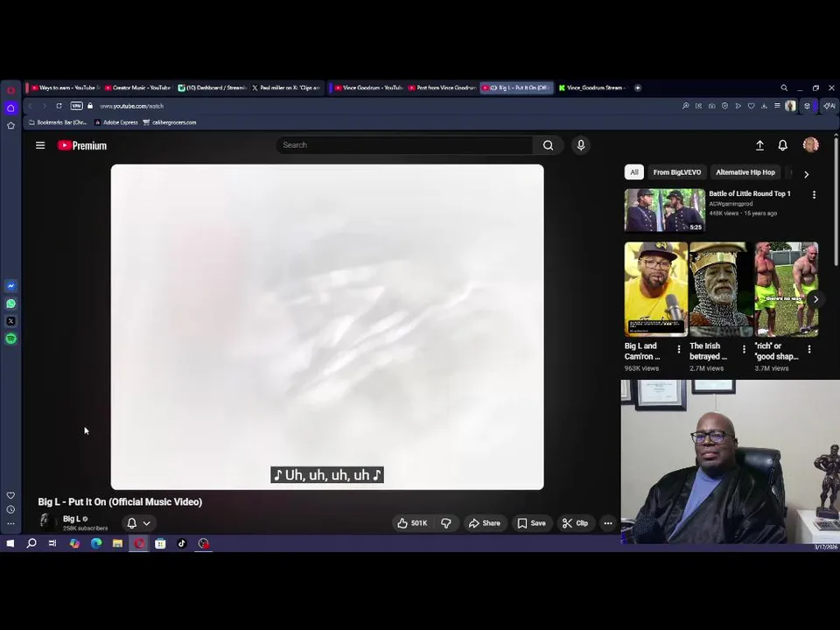
Task: Open Opera easy setup menu icon
Action: pyautogui.click(x=777, y=106)
